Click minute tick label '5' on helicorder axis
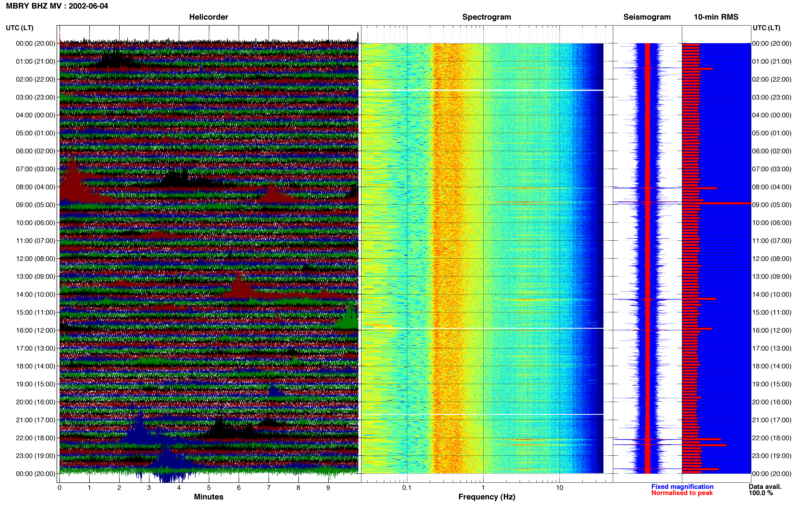 209,488
